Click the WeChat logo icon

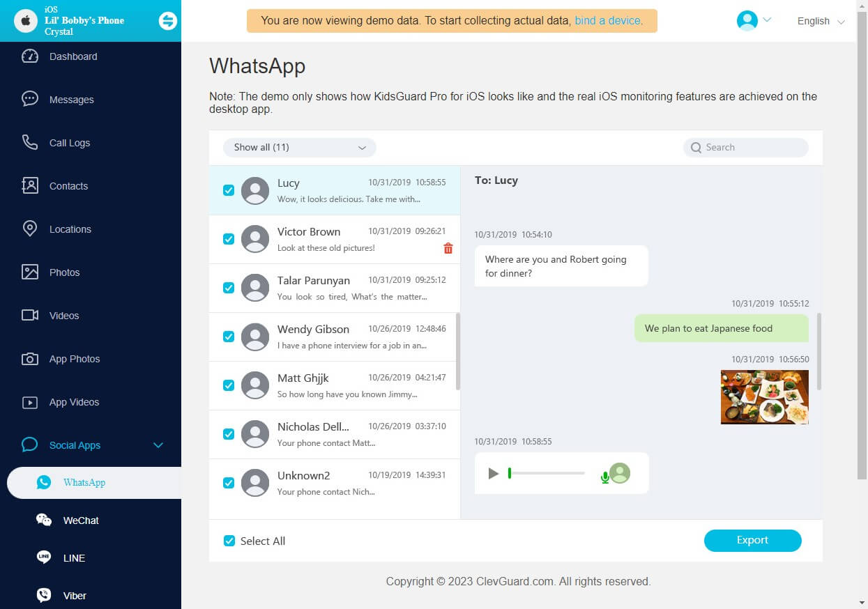pyautogui.click(x=44, y=520)
